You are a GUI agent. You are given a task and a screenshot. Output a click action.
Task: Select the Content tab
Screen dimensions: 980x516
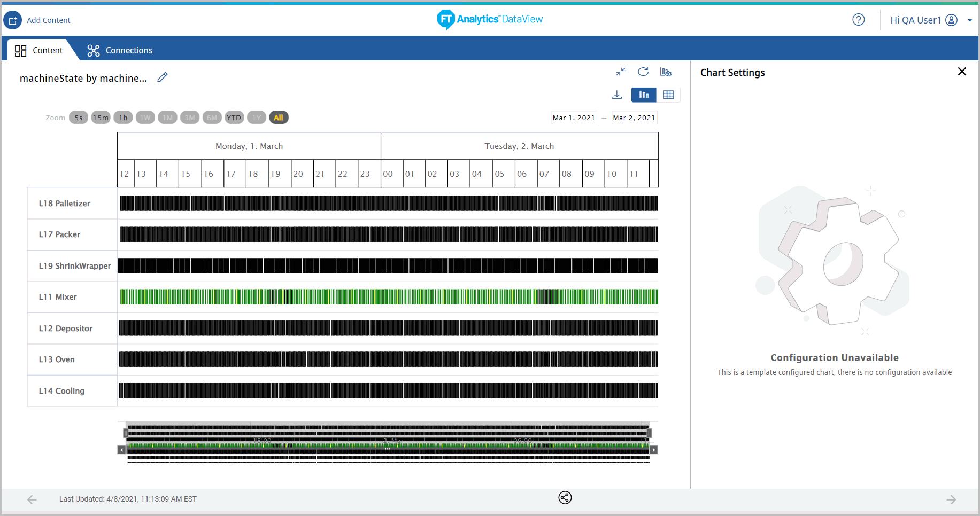tap(40, 50)
